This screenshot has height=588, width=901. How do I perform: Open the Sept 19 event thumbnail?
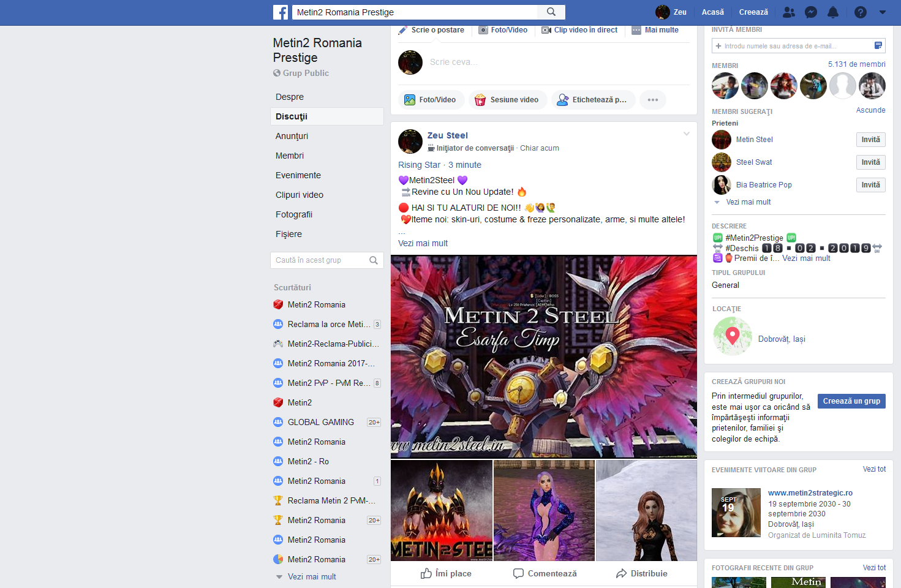[736, 513]
